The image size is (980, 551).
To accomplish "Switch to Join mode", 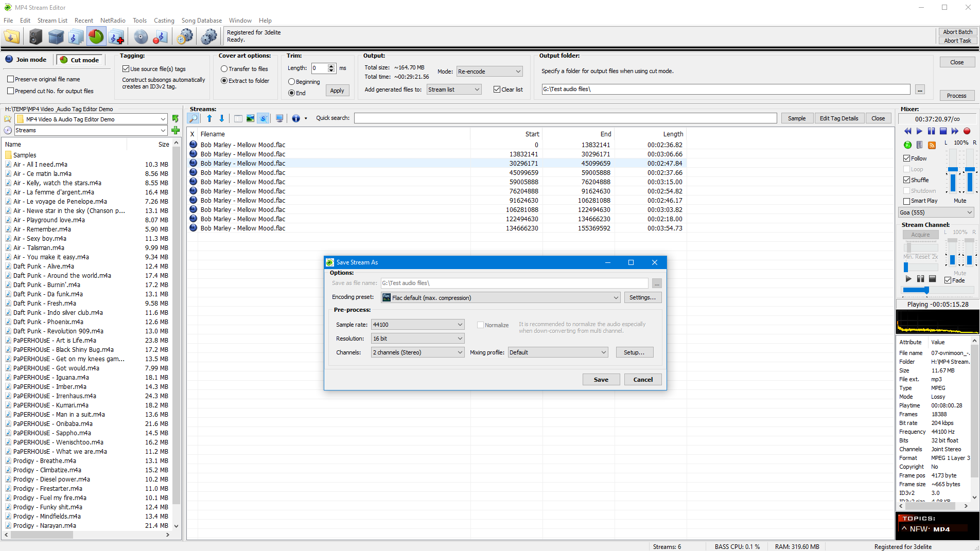I will [x=26, y=59].
